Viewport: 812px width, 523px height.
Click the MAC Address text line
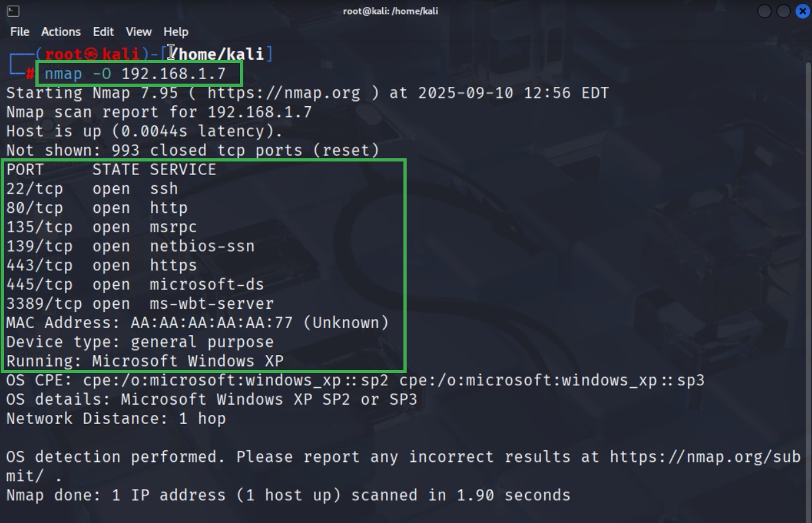click(198, 323)
